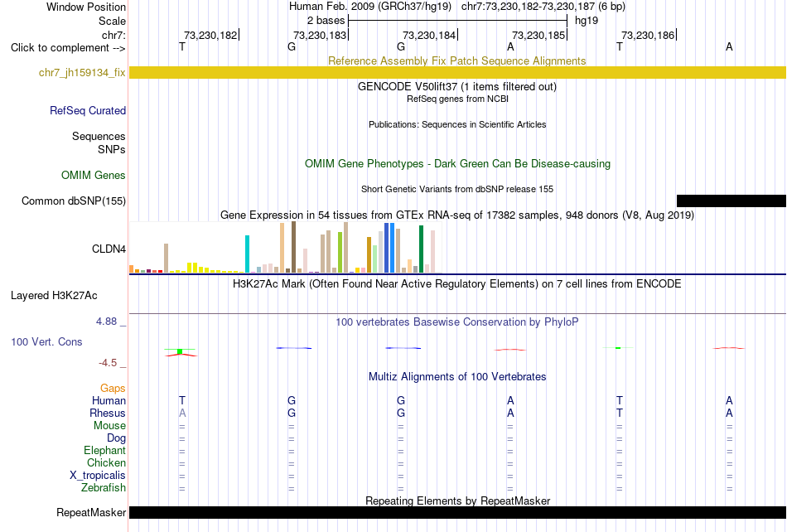
Task: Click the 73,230,185 position marker
Action: pos(539,35)
